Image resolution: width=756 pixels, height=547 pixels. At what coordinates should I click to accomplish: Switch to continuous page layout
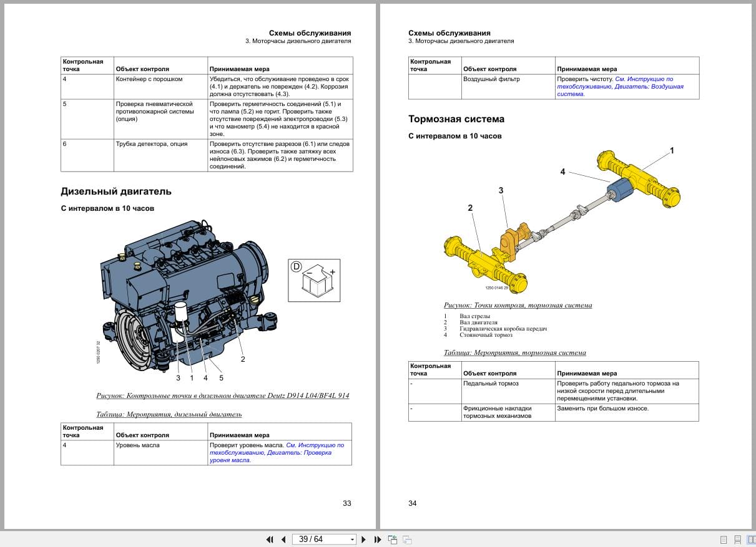point(737,540)
